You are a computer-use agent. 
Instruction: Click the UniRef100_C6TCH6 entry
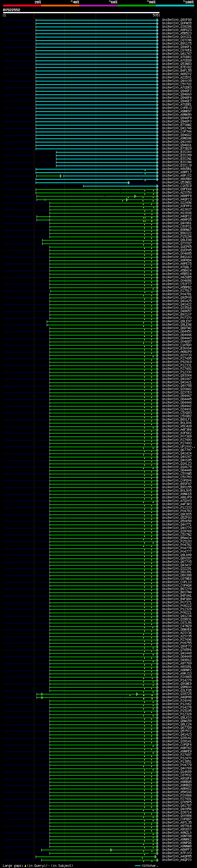tap(176, 40)
